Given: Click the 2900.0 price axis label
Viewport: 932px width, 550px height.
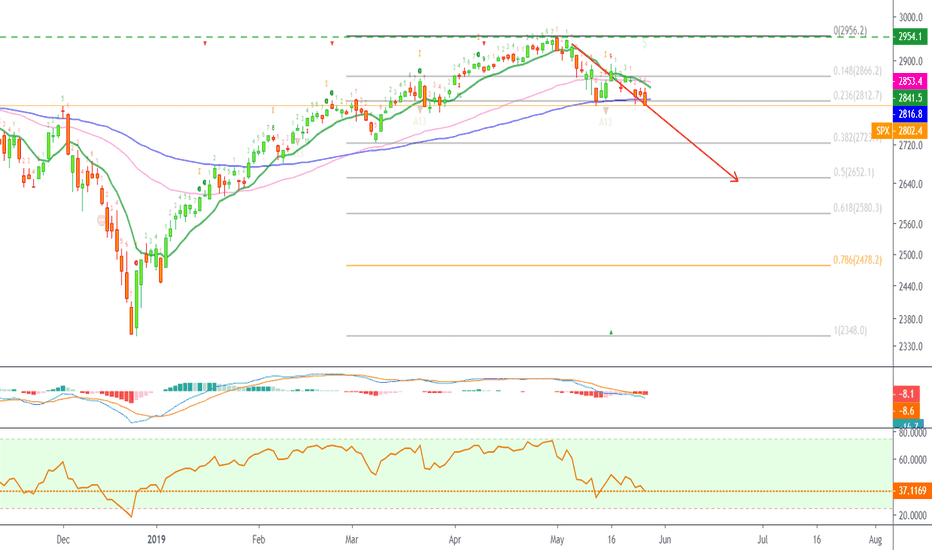Looking at the screenshot, I should (x=911, y=61).
